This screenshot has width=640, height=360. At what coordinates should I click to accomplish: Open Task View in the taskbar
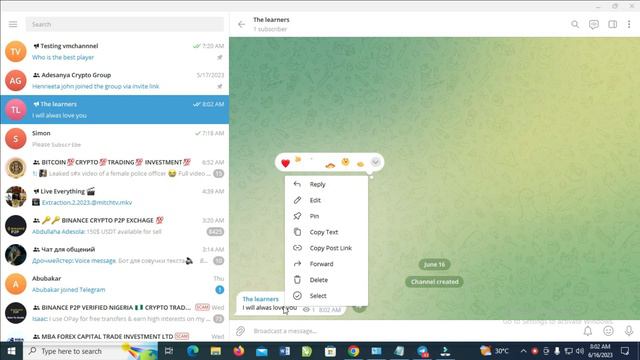(169, 351)
